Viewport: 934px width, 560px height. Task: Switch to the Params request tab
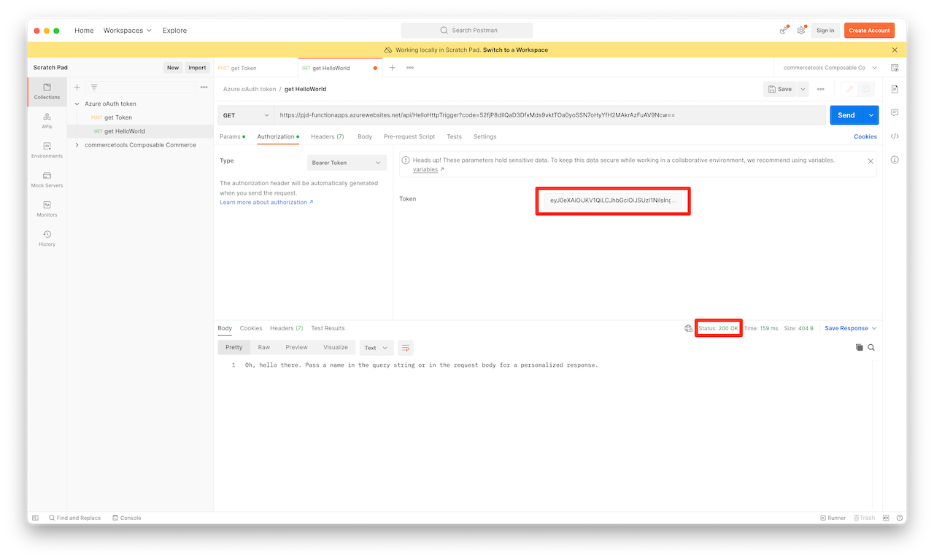[x=232, y=136]
